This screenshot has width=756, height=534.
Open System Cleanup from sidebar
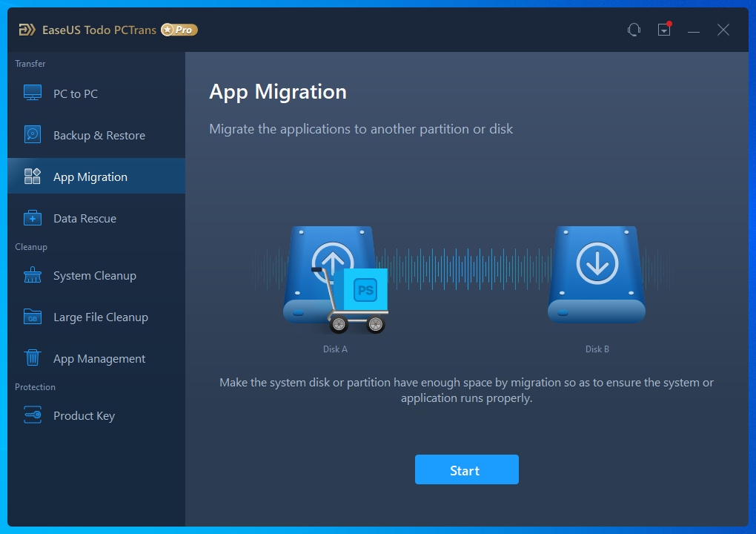pos(96,275)
